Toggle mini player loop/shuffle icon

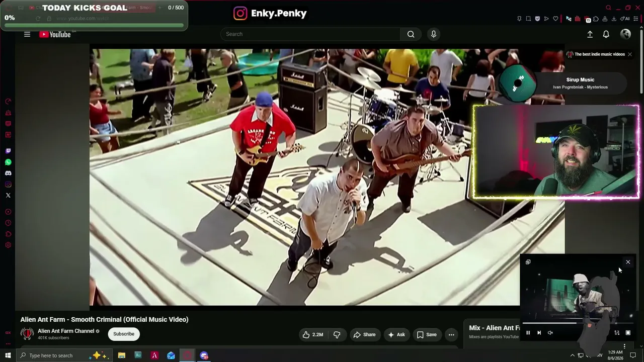[x=617, y=333]
